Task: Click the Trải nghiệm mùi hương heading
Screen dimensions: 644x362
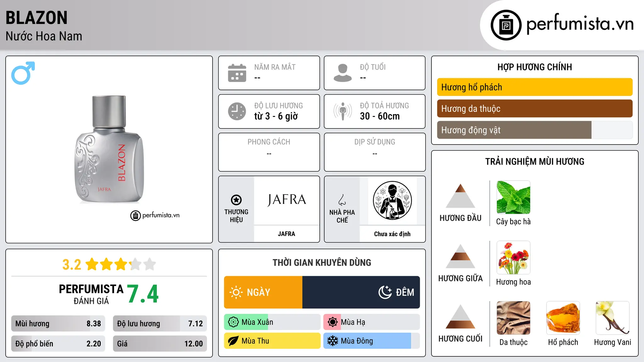Action: click(x=535, y=162)
